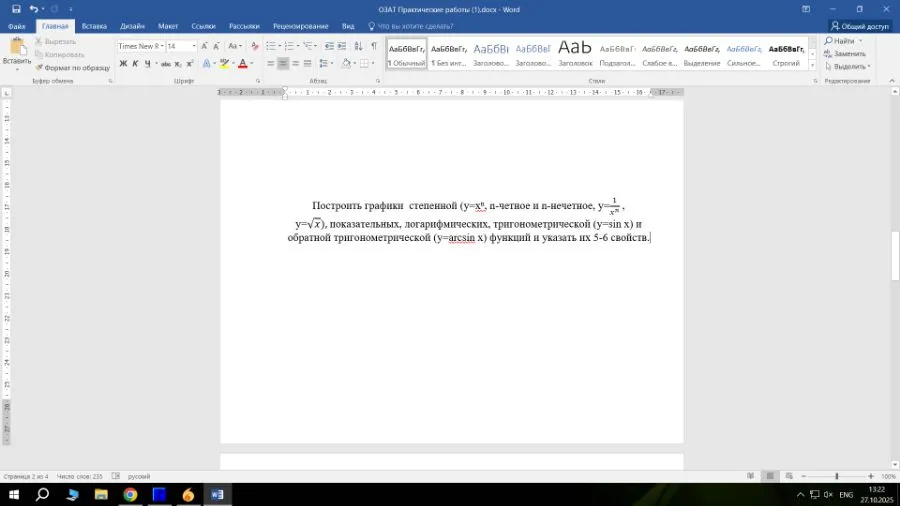The width and height of the screenshot is (900, 506).
Task: Toggle bold formatting with Ж button
Action: pyautogui.click(x=123, y=64)
